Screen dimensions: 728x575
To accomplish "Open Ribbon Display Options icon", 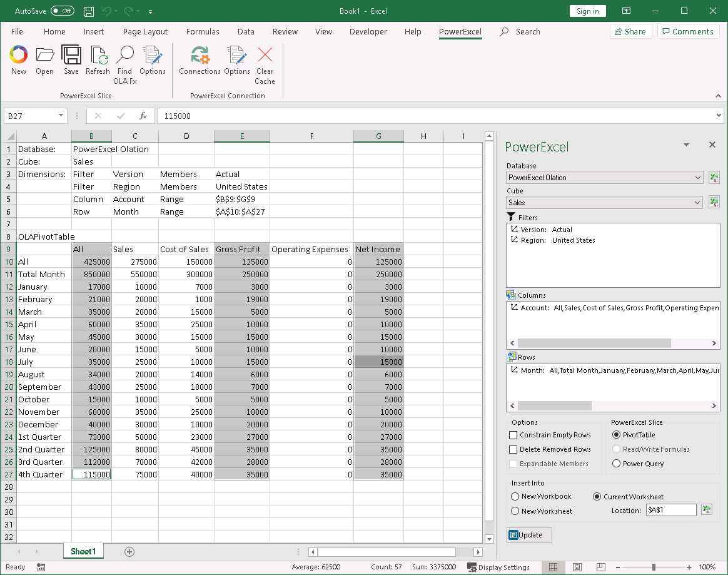I will point(626,11).
